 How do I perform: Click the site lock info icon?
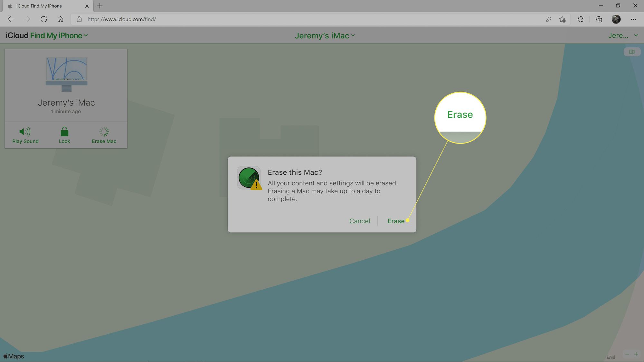79,19
